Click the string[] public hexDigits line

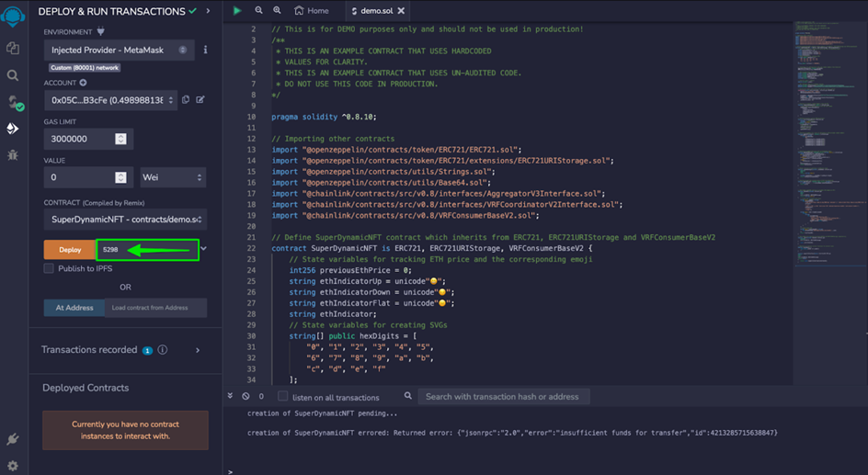pyautogui.click(x=353, y=335)
